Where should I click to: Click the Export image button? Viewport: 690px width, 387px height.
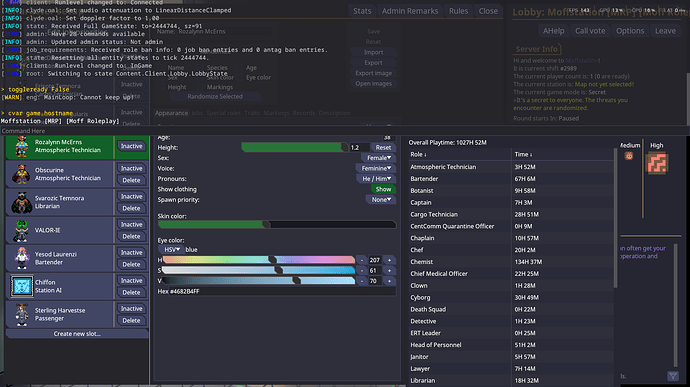[x=374, y=73]
